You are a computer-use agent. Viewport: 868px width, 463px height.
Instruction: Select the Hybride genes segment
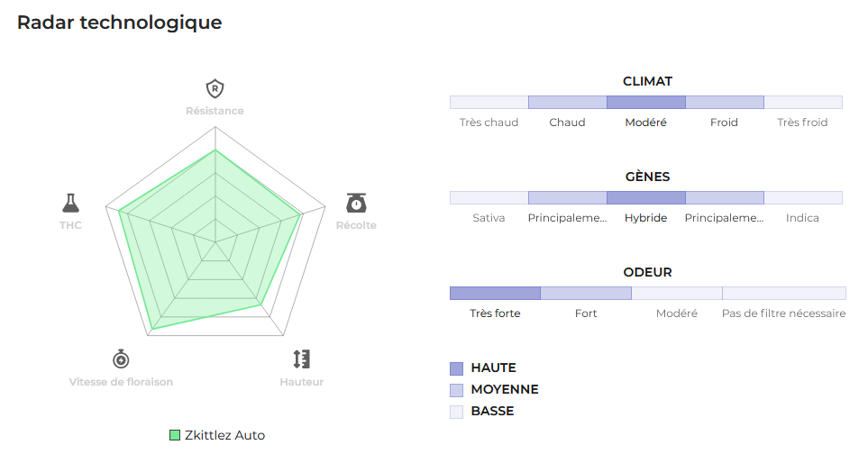pyautogui.click(x=645, y=197)
